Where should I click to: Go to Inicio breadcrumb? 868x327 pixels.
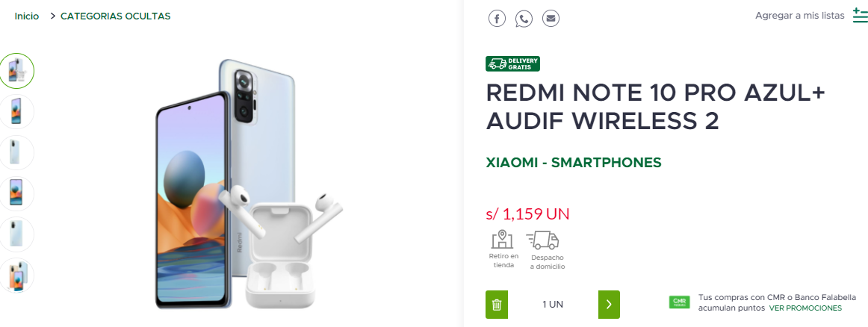27,16
